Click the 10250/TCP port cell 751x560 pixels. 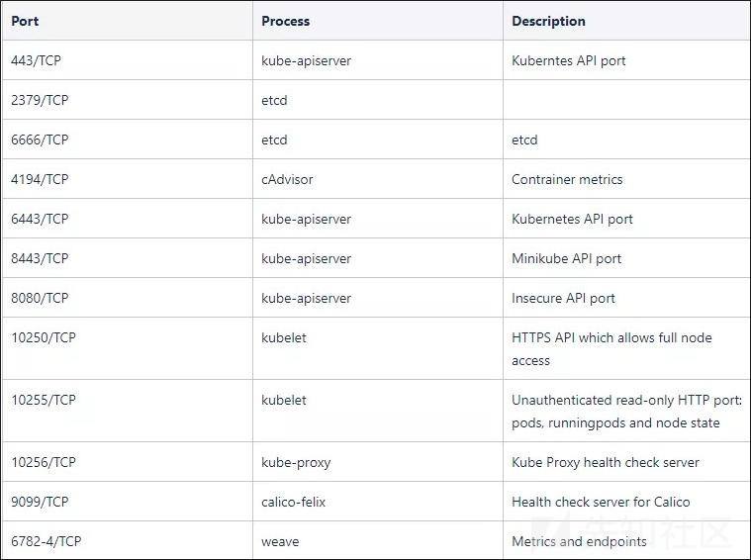(x=44, y=337)
